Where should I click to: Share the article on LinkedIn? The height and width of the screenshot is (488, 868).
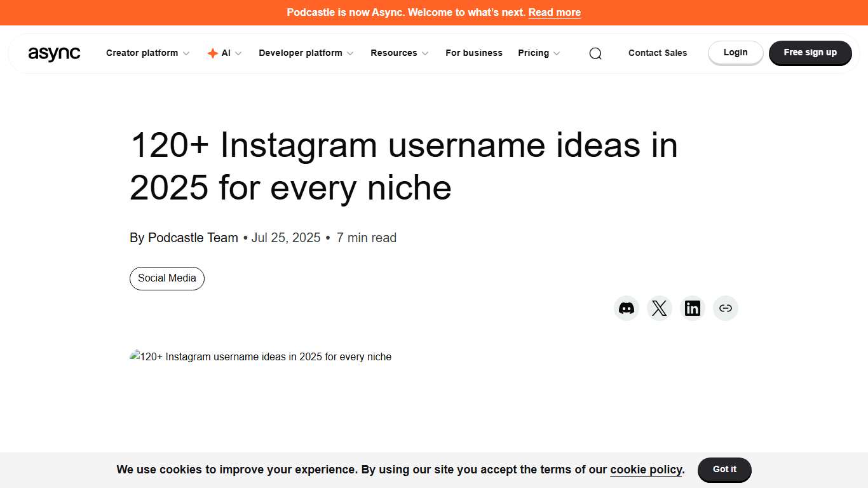tap(693, 308)
